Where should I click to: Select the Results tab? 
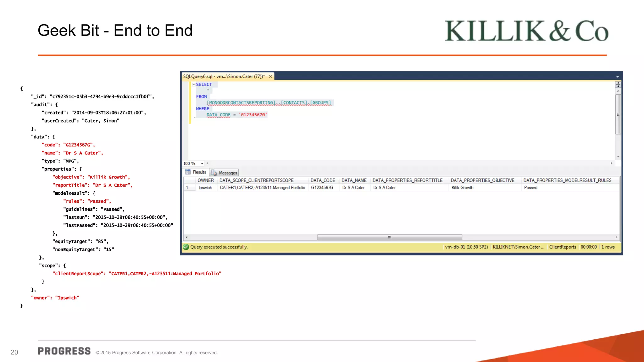pos(199,172)
